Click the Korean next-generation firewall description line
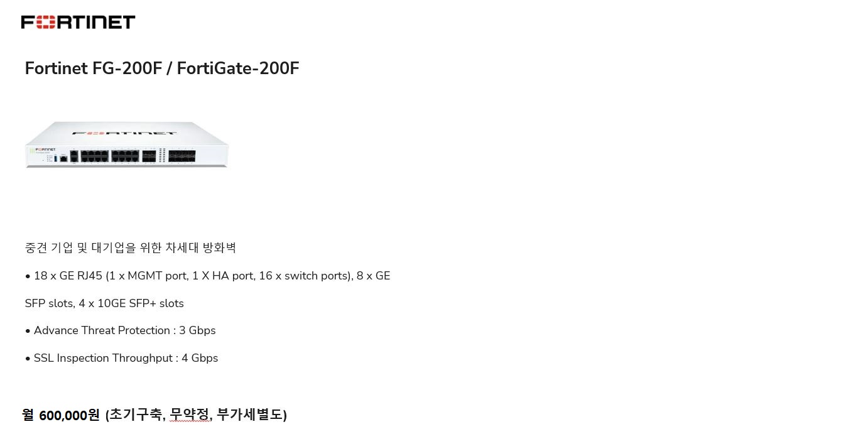The width and height of the screenshot is (868, 439). coord(130,247)
